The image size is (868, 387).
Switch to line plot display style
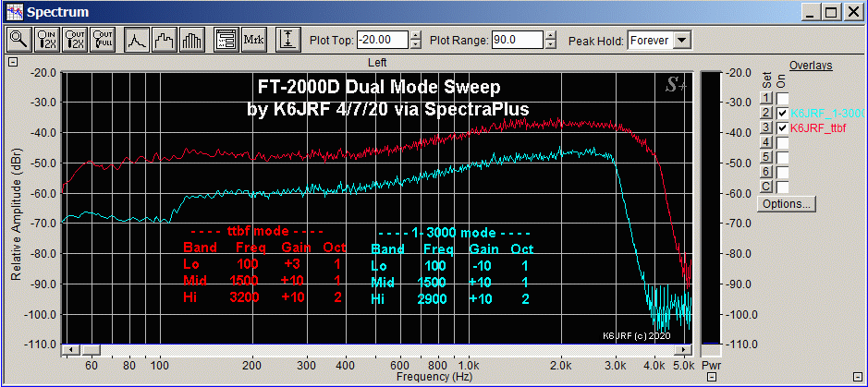[x=136, y=39]
